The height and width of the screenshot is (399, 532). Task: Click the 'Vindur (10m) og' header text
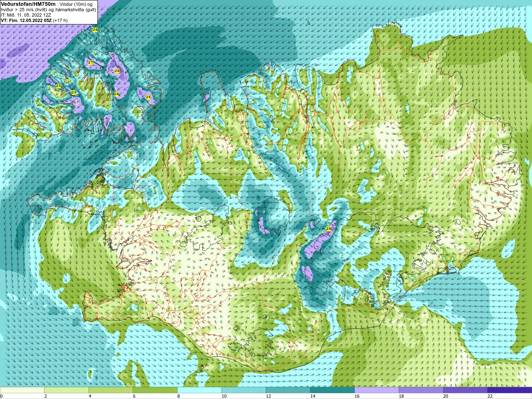pos(76,4)
